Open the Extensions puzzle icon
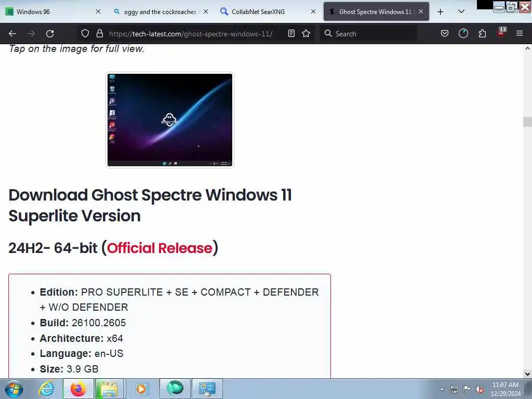 482,33
